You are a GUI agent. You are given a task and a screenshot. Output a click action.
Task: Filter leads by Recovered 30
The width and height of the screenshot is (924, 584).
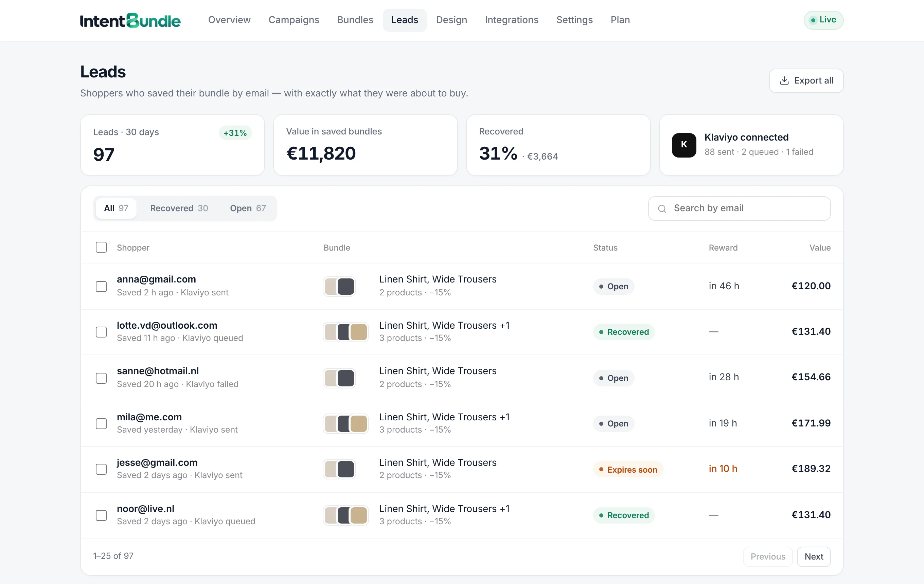pos(179,208)
